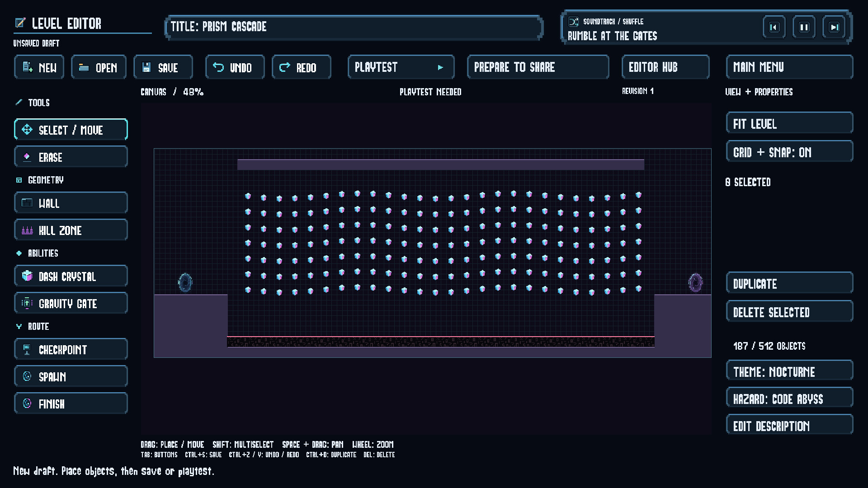The height and width of the screenshot is (488, 868).
Task: Pick the Spawn tool
Action: 71,376
